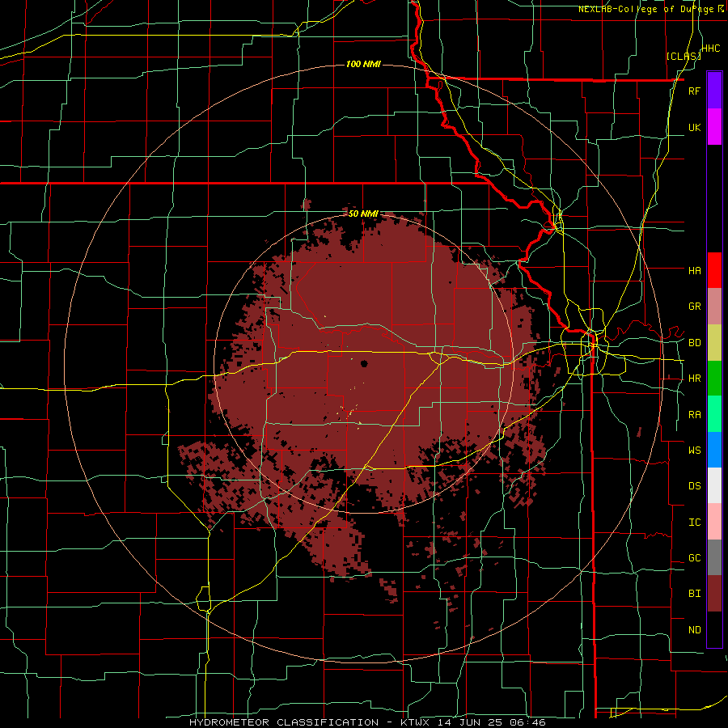The height and width of the screenshot is (728, 728).
Task: Click the RF purple legend color block
Action: (714, 91)
